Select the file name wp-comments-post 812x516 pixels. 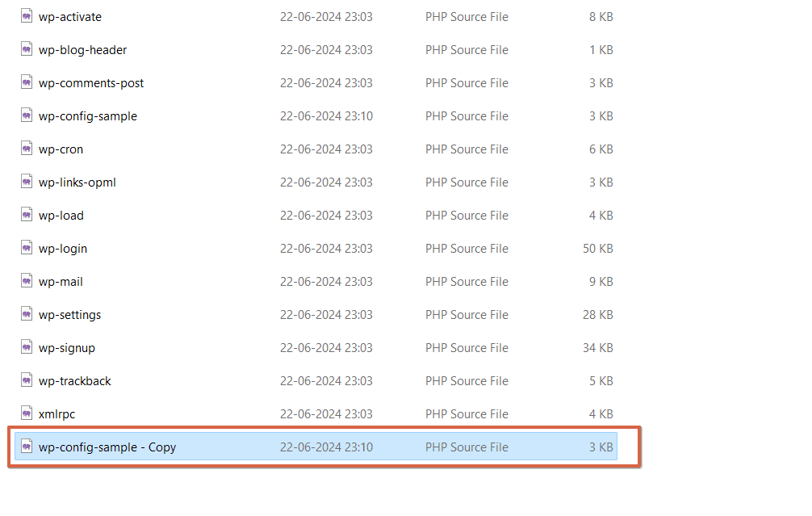pos(91,83)
